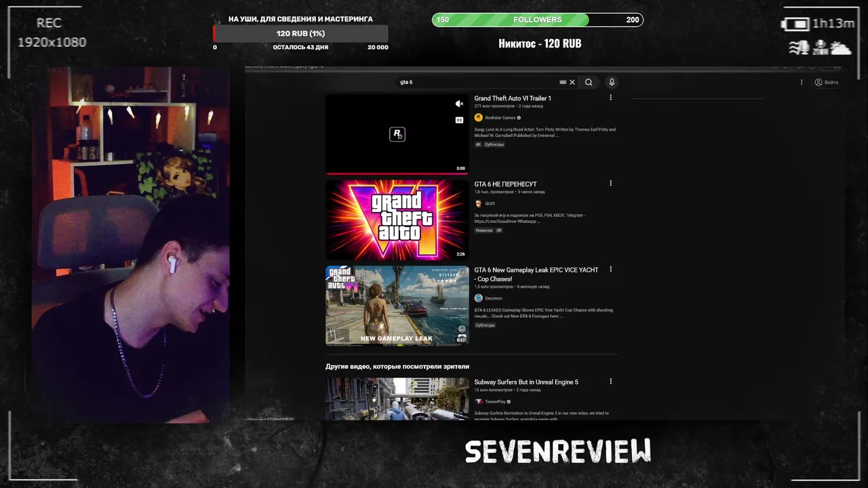Screen dimensions: 868x488
Task: Open Subway Surfers But in Unreal Engine 5 title
Action: tap(526, 382)
